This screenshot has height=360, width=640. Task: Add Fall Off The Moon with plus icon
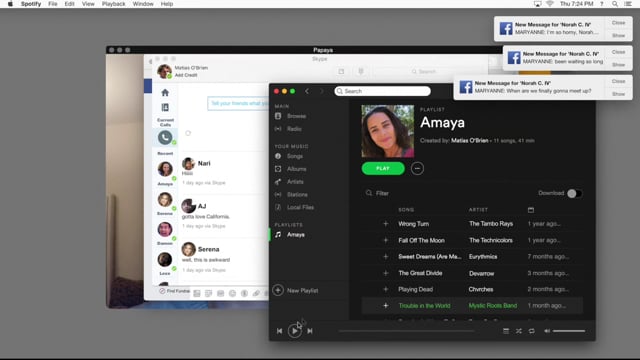[386, 240]
